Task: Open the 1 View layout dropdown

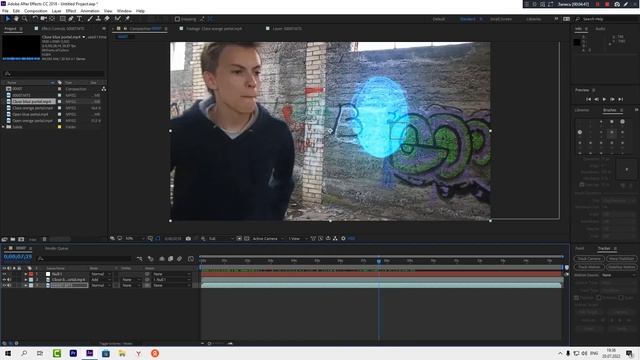Action: [298, 238]
